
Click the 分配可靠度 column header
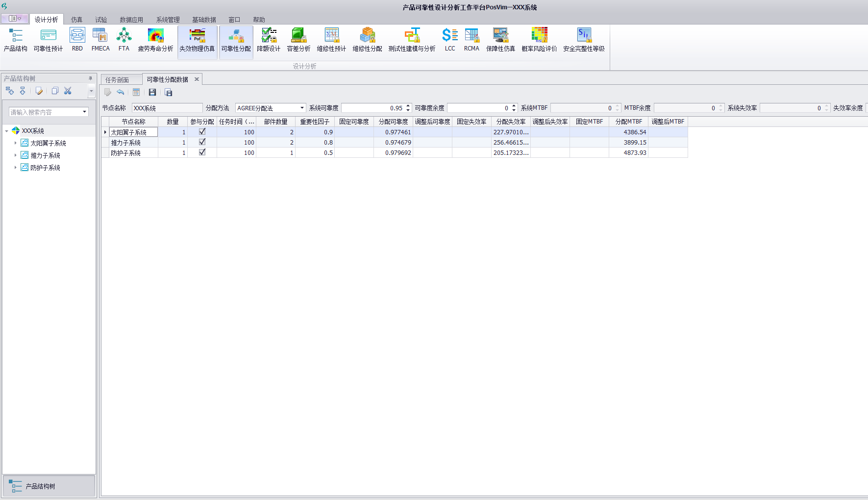393,122
